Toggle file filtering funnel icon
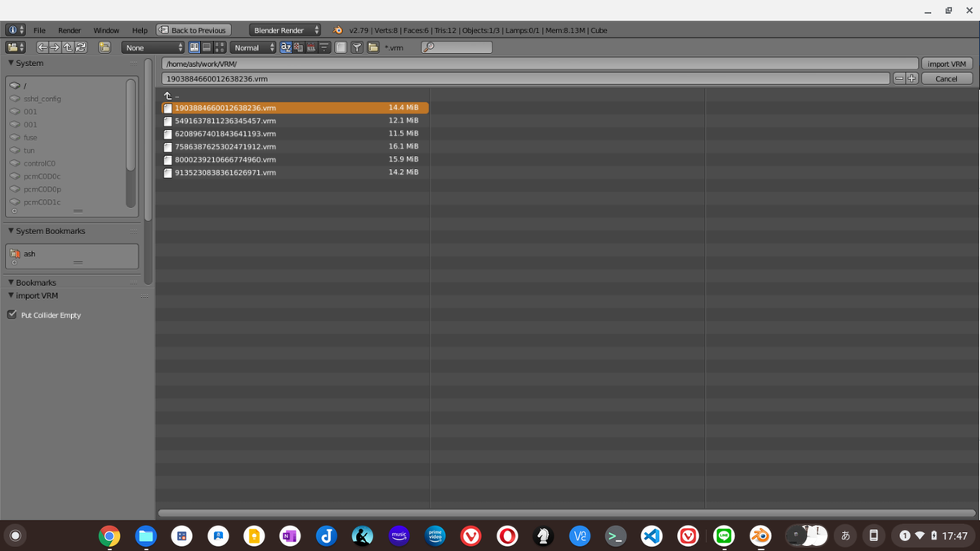Screen dimensions: 980x551 tap(358, 47)
